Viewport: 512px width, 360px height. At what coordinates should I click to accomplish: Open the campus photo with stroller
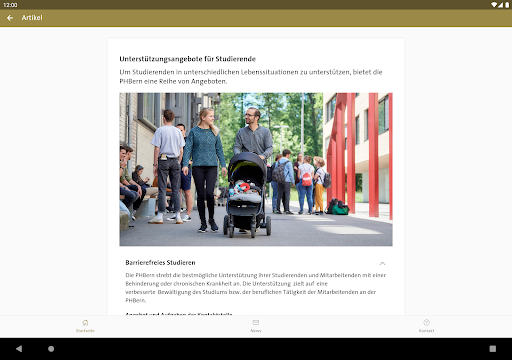pyautogui.click(x=256, y=169)
